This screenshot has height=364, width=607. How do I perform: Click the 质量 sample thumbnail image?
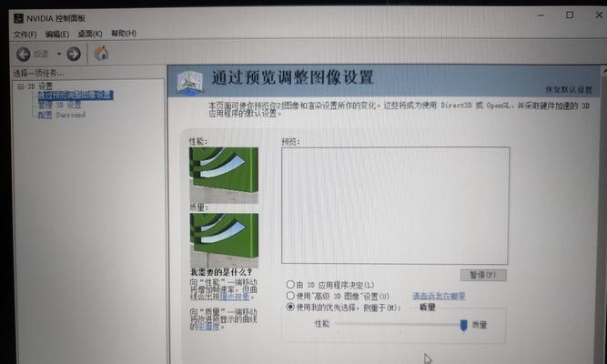224,240
